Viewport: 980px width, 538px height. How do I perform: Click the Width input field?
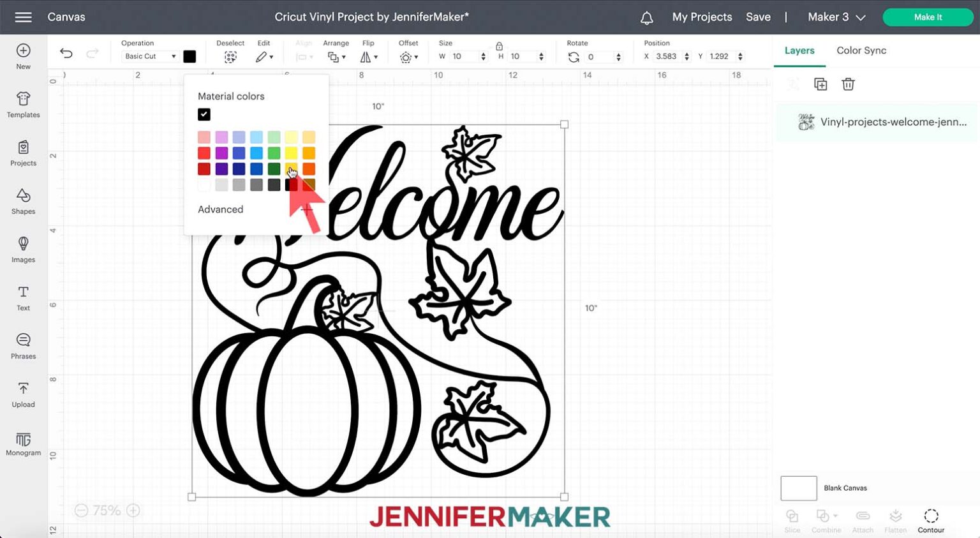pos(464,57)
